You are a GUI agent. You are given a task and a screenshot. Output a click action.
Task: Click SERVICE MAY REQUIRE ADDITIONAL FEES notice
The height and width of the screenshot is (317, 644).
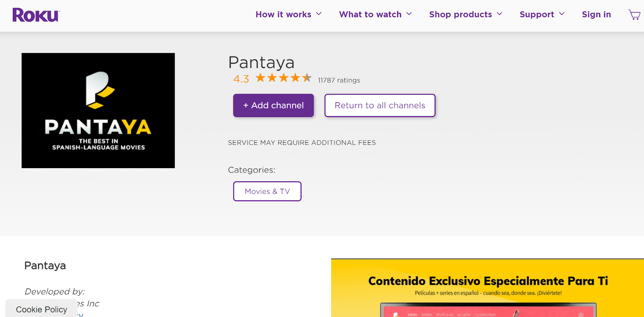pos(302,142)
